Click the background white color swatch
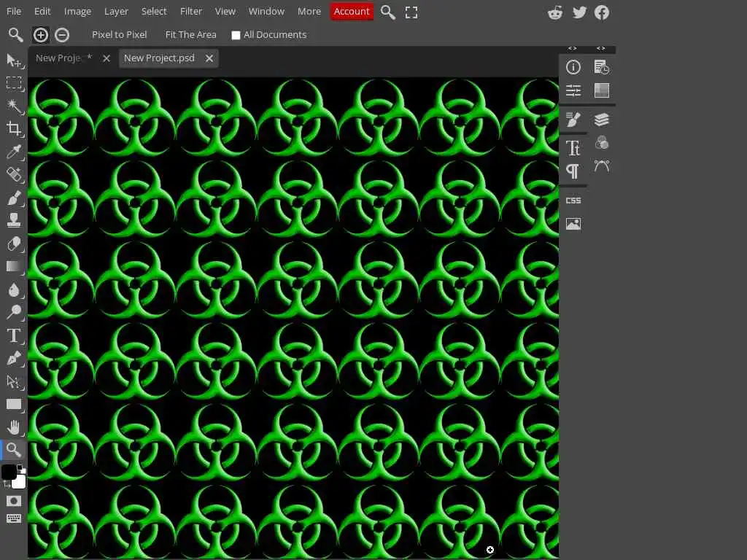747x560 pixels. tap(20, 482)
